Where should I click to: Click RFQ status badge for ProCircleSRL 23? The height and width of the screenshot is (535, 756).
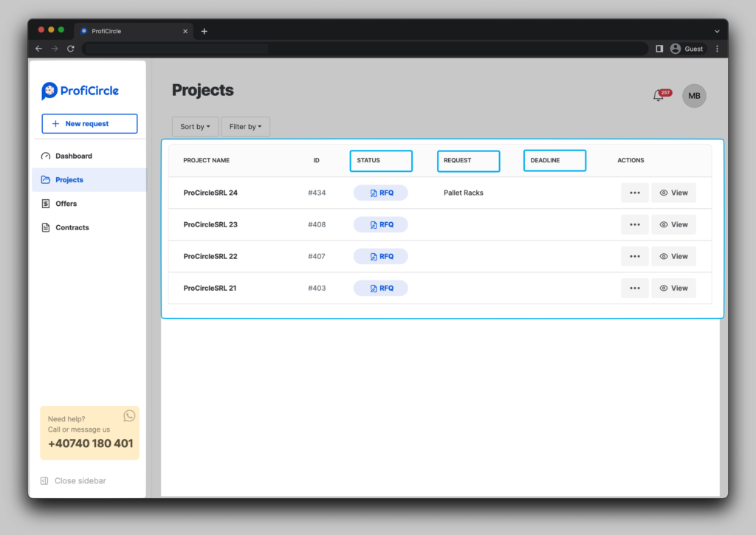tap(381, 224)
